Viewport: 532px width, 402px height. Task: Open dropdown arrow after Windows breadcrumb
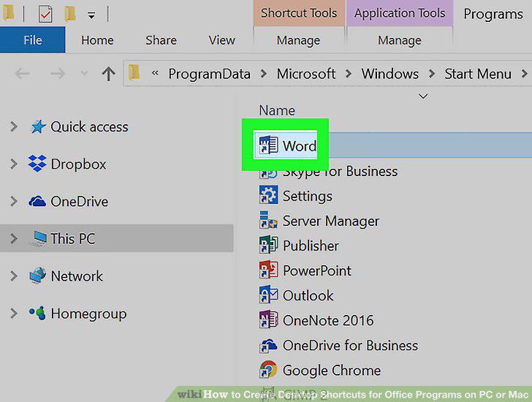pyautogui.click(x=432, y=74)
